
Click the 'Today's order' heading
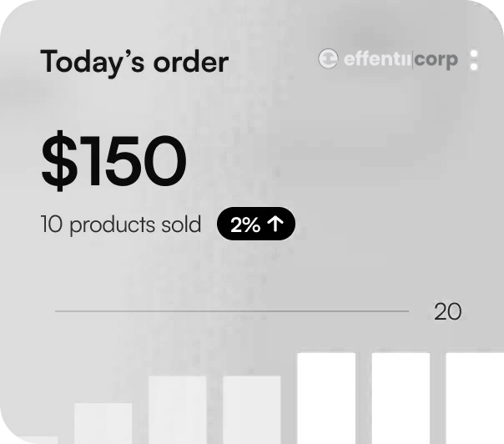pos(134,61)
